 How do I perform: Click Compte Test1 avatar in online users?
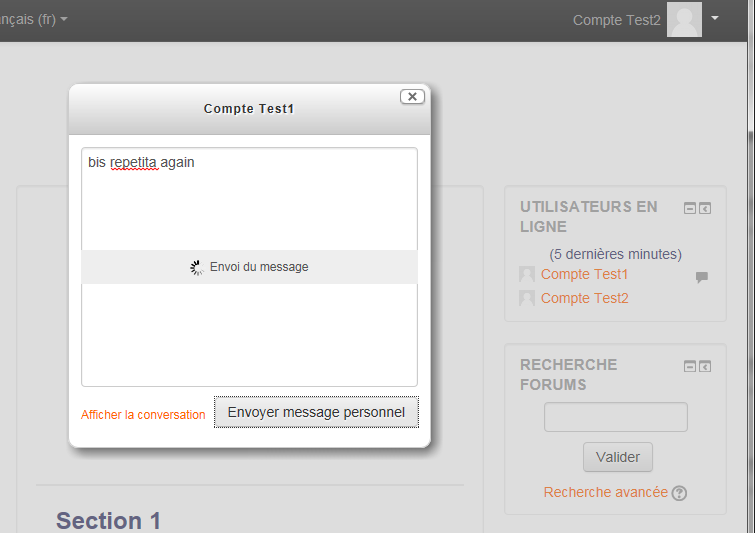click(x=527, y=274)
